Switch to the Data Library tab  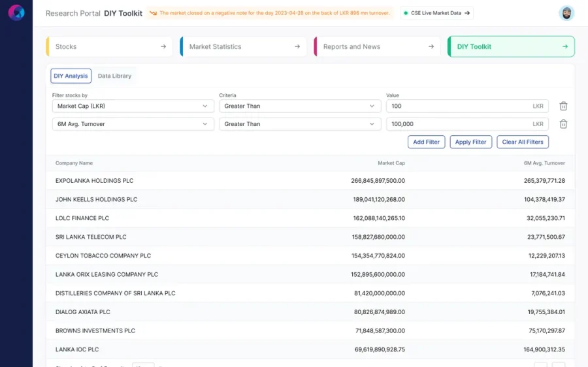coord(114,76)
